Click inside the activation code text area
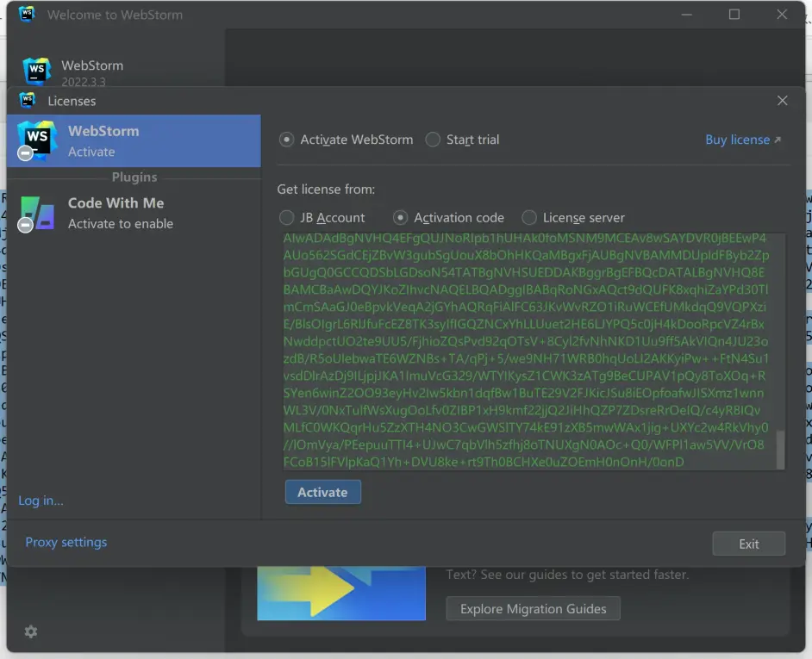 coord(529,352)
